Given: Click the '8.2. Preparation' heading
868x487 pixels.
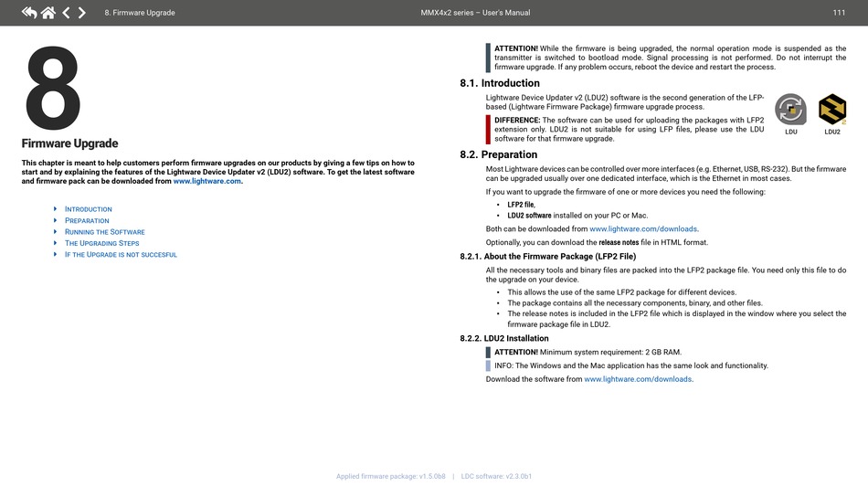Looking at the screenshot, I should tap(498, 154).
